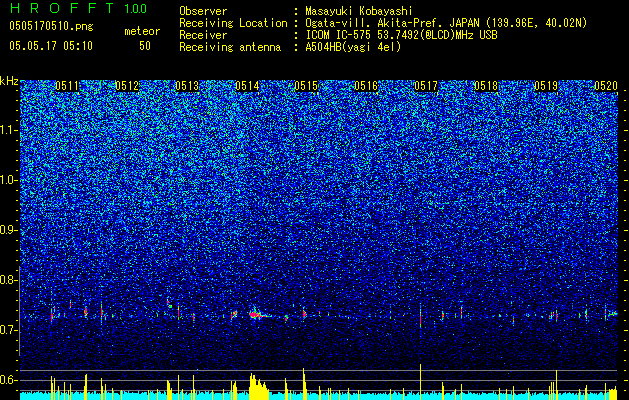
Task: Click the 0.9 kHz axis label
Action: pyautogui.click(x=9, y=230)
